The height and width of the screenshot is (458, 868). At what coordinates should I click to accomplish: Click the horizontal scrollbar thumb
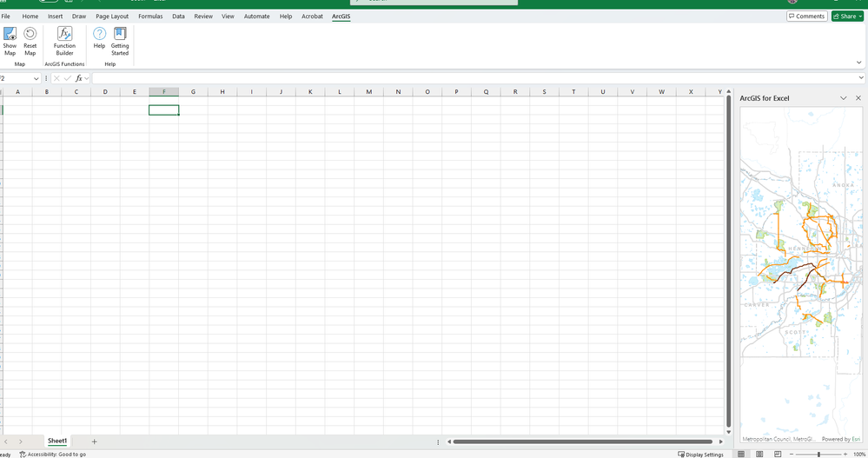pos(582,441)
